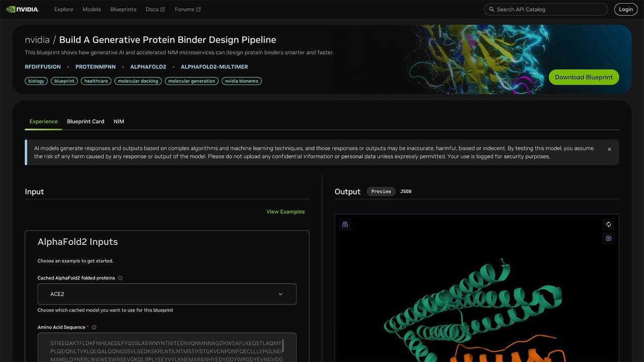
Task: Select Preview mode for the output
Action: click(x=381, y=191)
